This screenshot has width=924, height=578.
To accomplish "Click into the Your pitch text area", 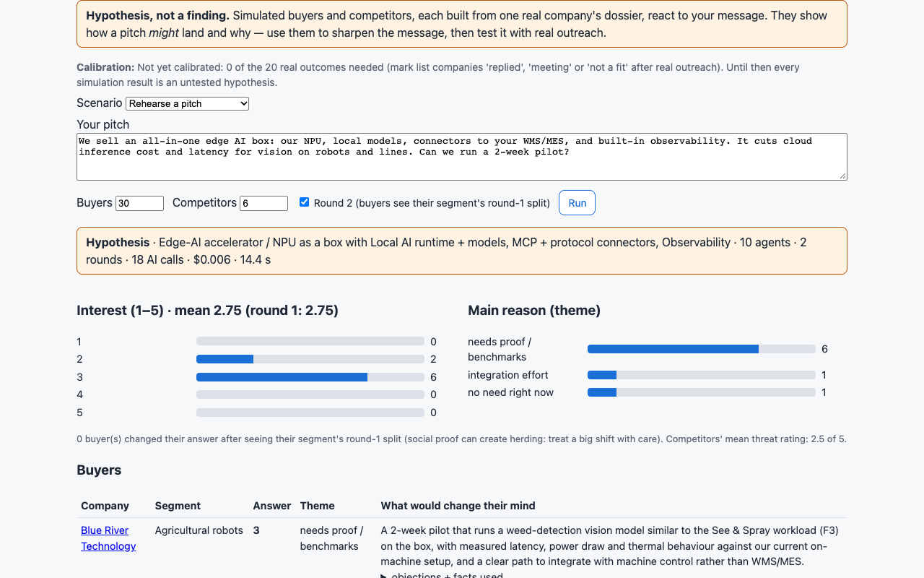I will [x=462, y=157].
